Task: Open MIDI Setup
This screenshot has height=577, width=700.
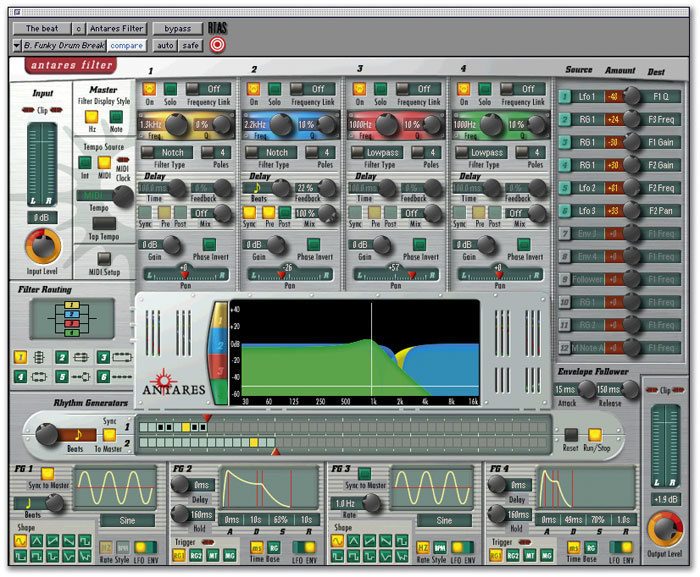Action: point(104,258)
